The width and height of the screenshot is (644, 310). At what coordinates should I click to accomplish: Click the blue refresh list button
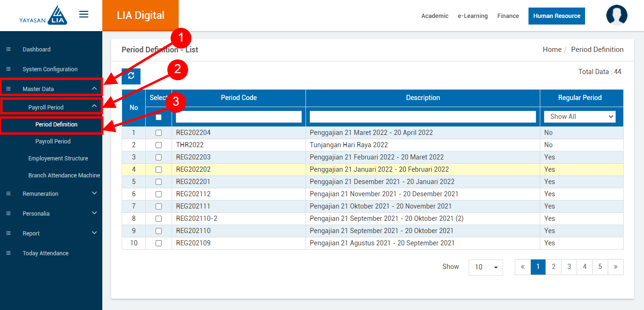(x=131, y=76)
